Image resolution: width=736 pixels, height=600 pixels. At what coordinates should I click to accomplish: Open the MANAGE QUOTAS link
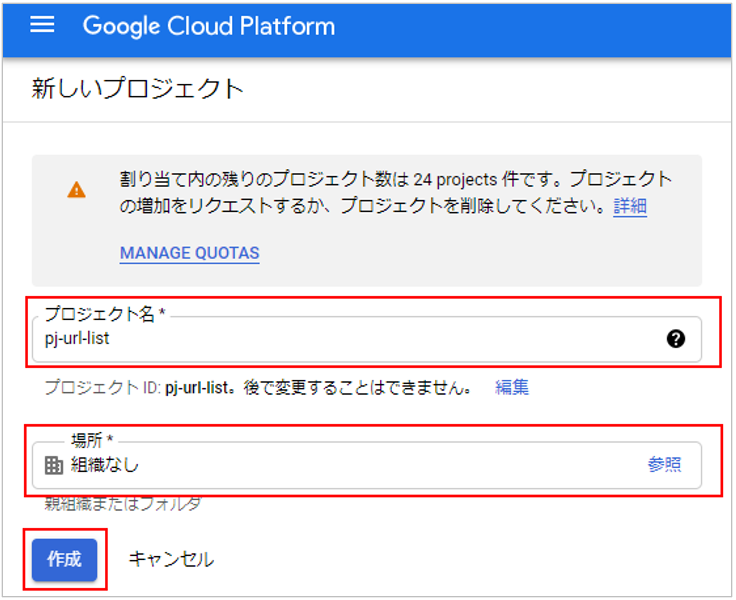(189, 253)
